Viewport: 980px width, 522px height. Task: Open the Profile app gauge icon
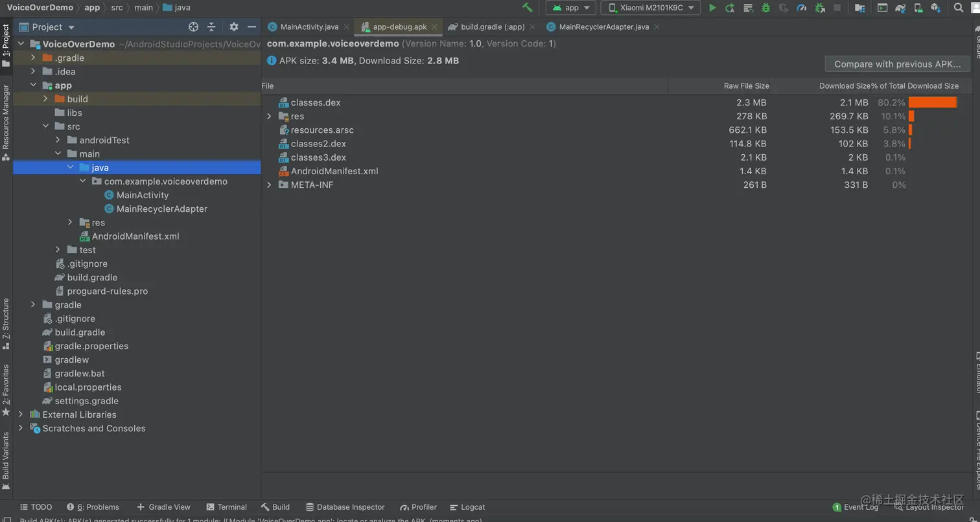coord(802,8)
